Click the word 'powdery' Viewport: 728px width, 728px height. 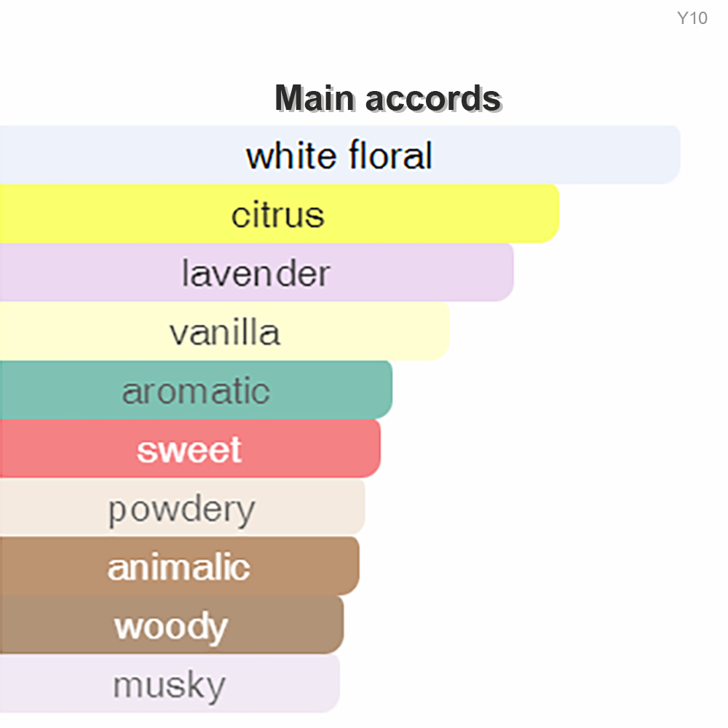click(x=181, y=510)
